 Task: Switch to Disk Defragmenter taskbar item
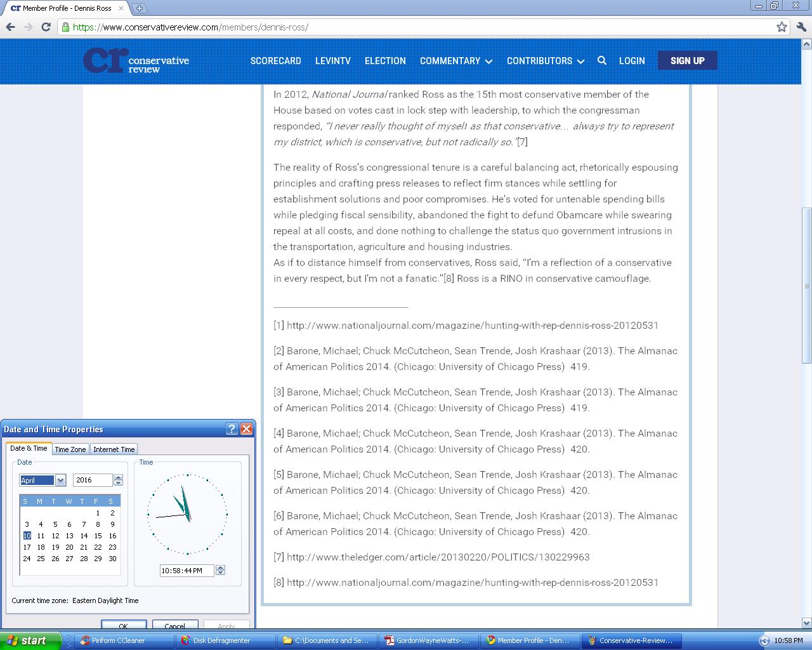225,640
